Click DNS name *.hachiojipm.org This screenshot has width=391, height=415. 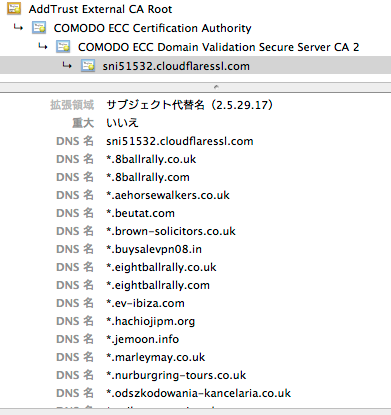150,321
